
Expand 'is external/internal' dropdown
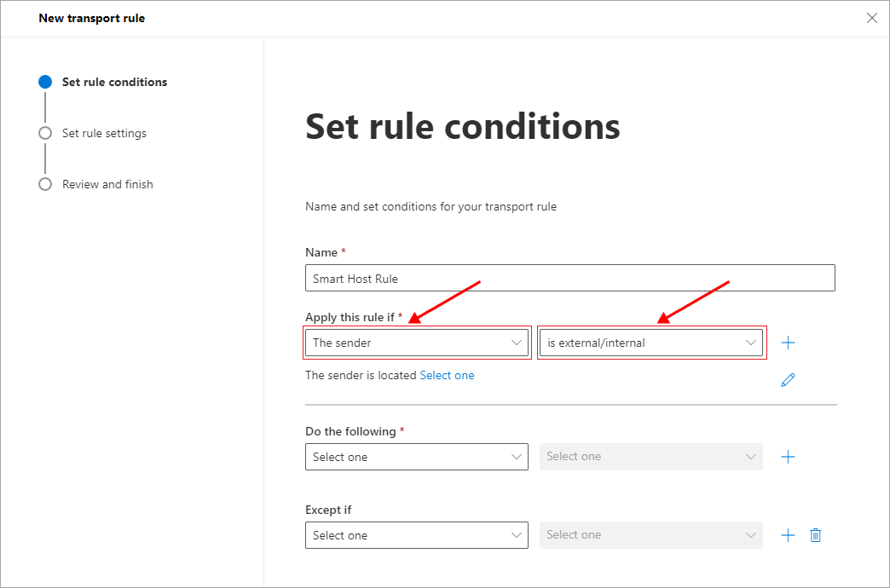tap(651, 343)
